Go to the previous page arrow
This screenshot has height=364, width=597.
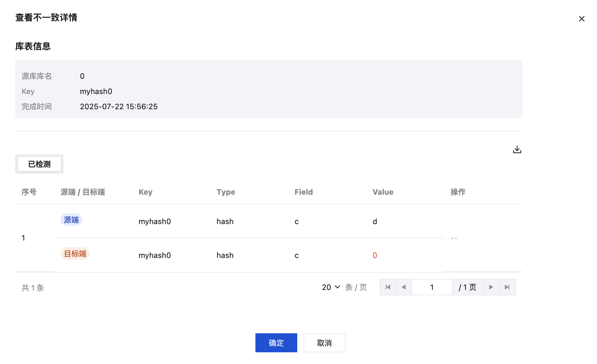(x=404, y=287)
